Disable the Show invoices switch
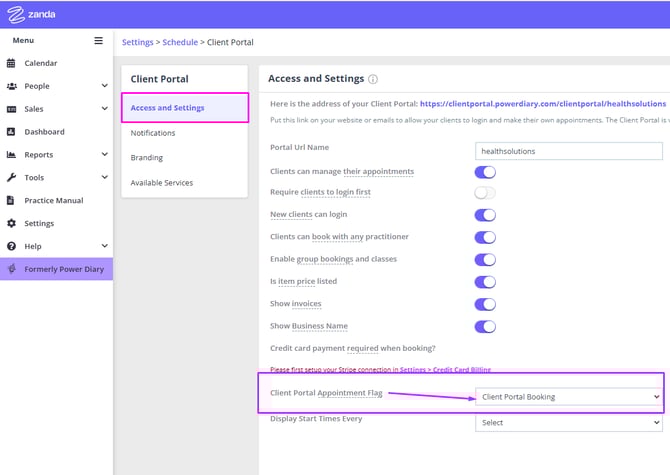670x475 pixels. pyautogui.click(x=485, y=304)
